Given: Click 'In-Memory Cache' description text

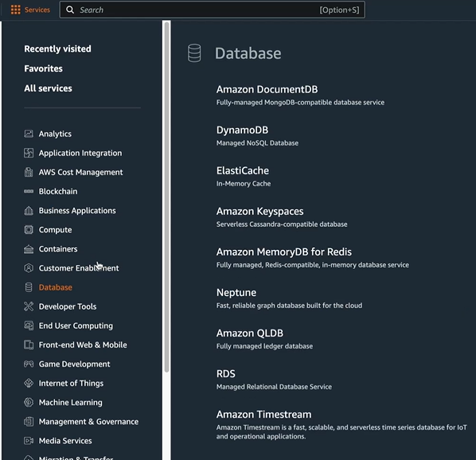Looking at the screenshot, I should click(x=244, y=184).
